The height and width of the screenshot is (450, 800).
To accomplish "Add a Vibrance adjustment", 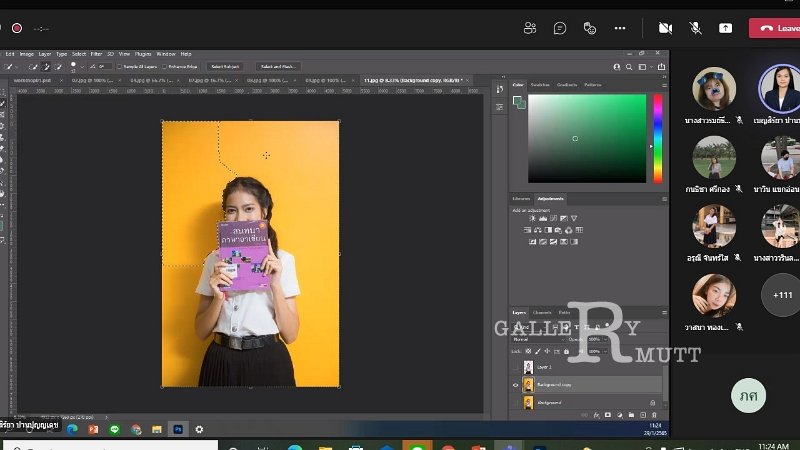I will (574, 218).
